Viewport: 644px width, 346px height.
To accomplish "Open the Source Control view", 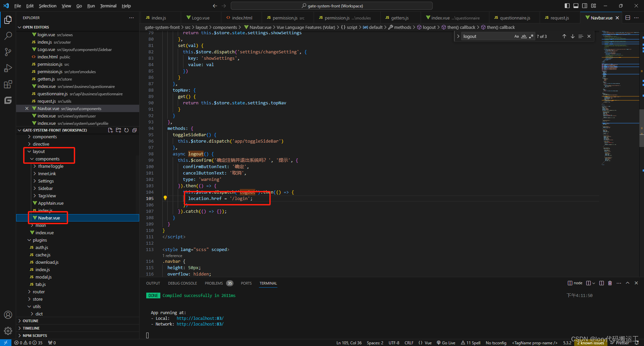I will point(8,52).
